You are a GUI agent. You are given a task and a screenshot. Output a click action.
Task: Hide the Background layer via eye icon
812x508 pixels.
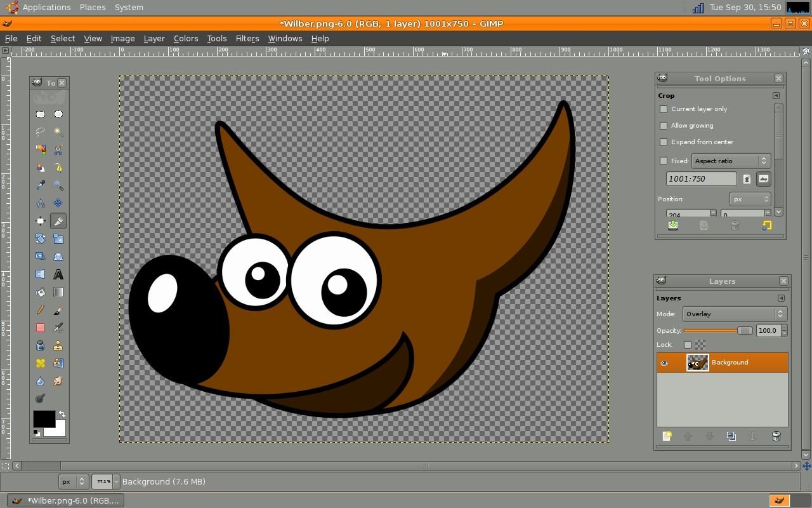(x=664, y=363)
